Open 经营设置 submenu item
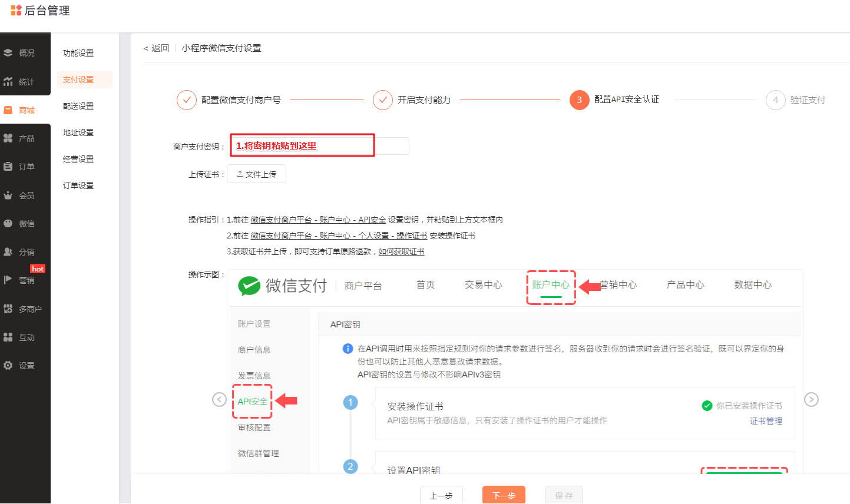The width and height of the screenshot is (850, 504). [x=78, y=159]
